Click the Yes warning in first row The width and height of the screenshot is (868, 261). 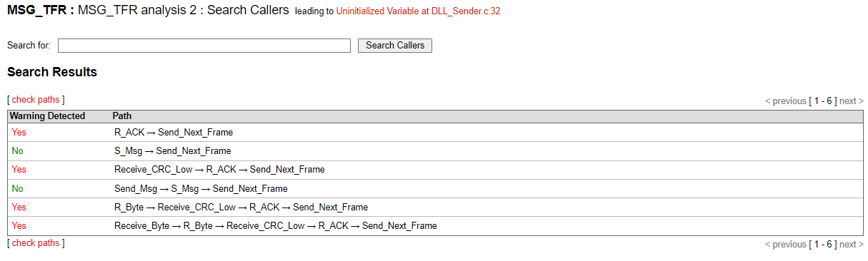[x=19, y=132]
